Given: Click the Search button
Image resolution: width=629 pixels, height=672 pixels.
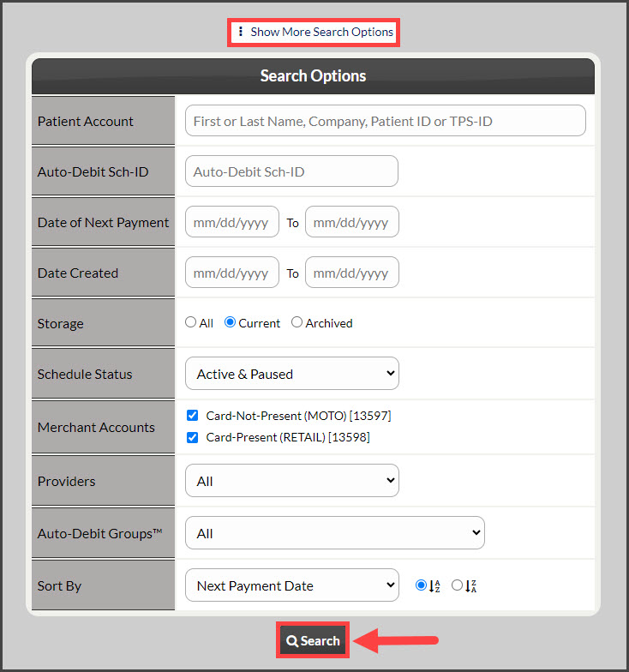Looking at the screenshot, I should (x=313, y=640).
